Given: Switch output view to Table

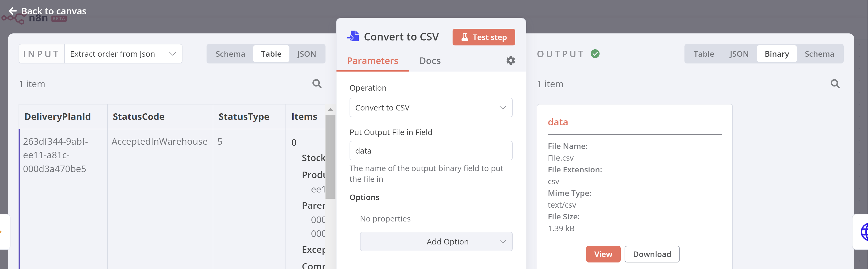Looking at the screenshot, I should click(704, 54).
